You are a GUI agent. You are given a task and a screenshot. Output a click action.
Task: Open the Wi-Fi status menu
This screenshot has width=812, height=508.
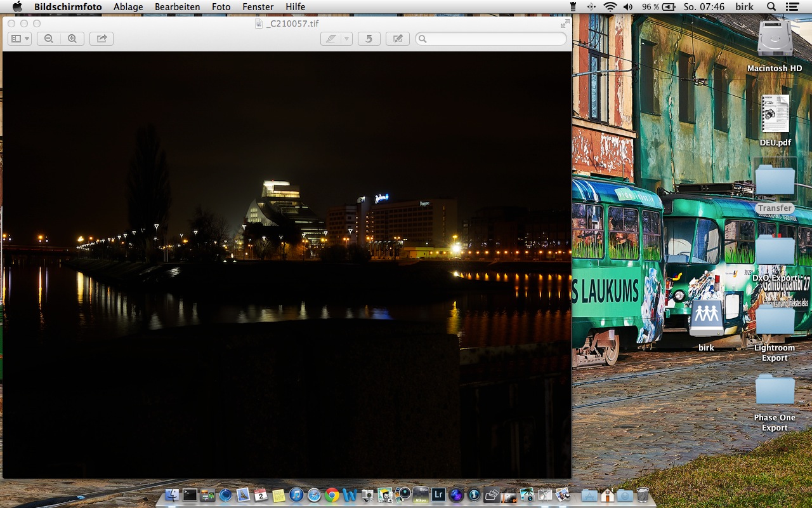610,7
